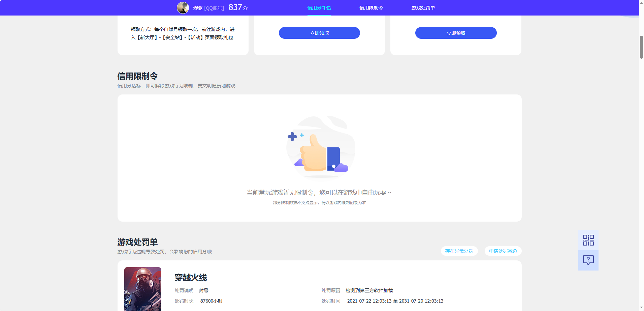Open the QR code icon on right
The image size is (644, 311).
588,240
